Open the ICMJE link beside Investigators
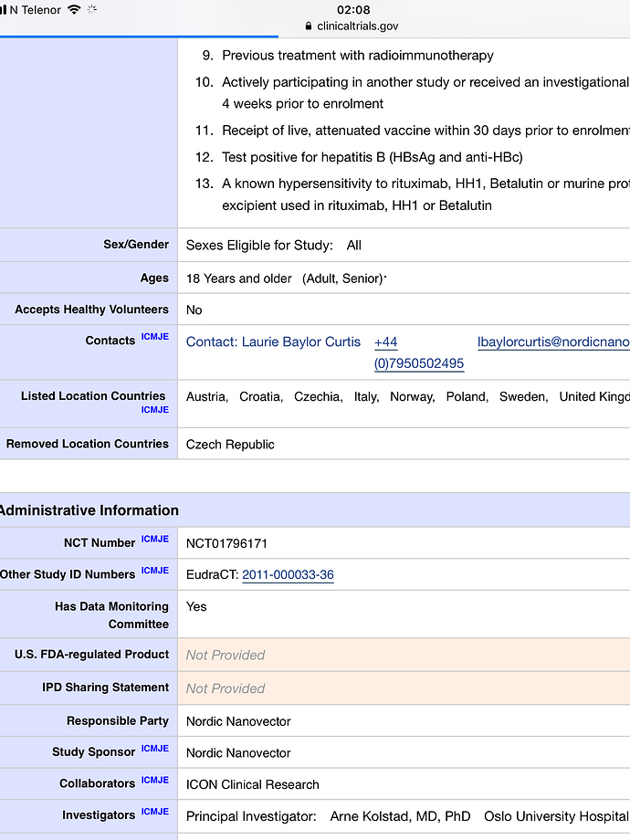The height and width of the screenshot is (840, 630). point(155,812)
